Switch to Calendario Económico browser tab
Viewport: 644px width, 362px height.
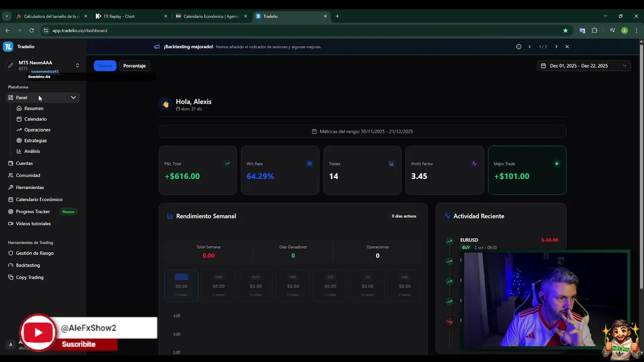coord(211,16)
